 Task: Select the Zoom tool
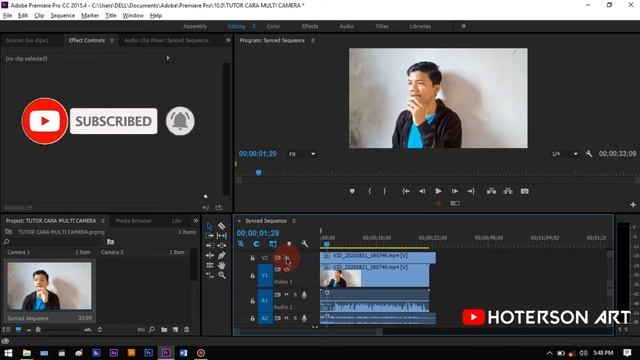coord(222,276)
